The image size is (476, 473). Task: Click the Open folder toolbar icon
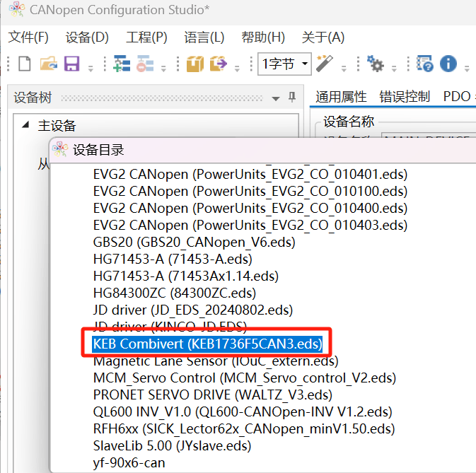pyautogui.click(x=49, y=64)
